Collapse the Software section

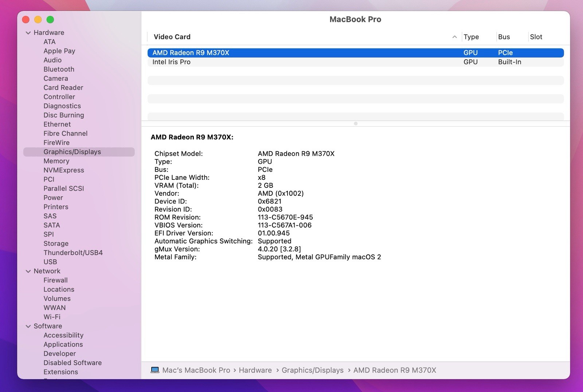point(28,326)
